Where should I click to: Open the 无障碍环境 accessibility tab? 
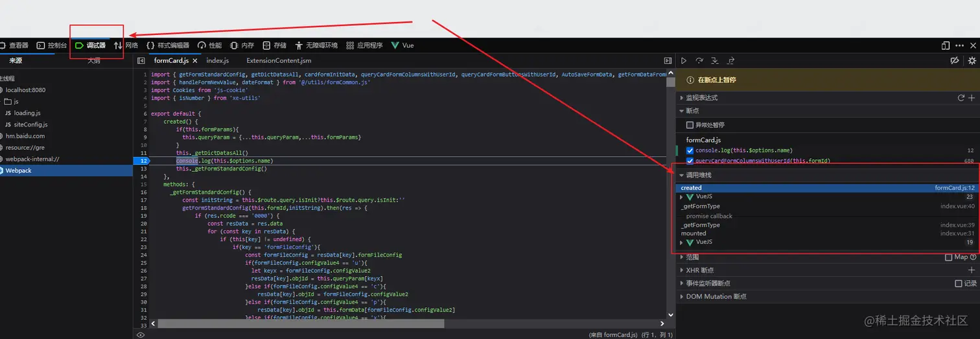(316, 45)
